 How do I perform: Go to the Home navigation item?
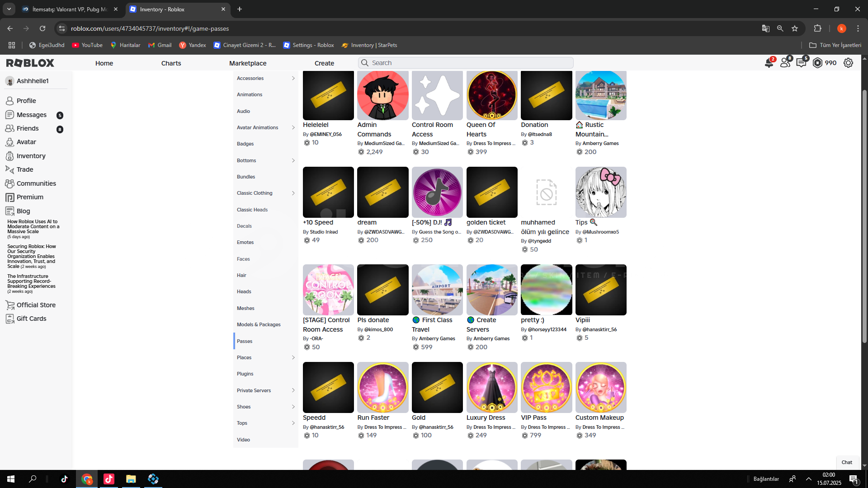pos(104,63)
